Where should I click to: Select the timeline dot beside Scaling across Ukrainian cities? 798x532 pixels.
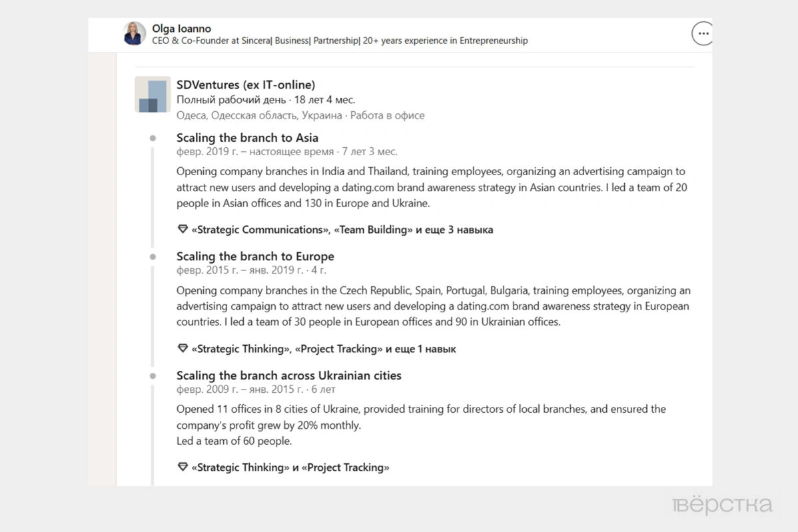point(153,376)
